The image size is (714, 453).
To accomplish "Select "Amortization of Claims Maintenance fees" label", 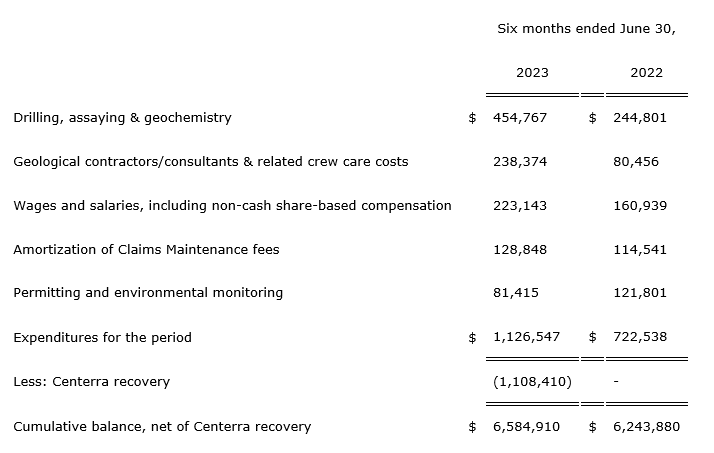I will tap(146, 249).
